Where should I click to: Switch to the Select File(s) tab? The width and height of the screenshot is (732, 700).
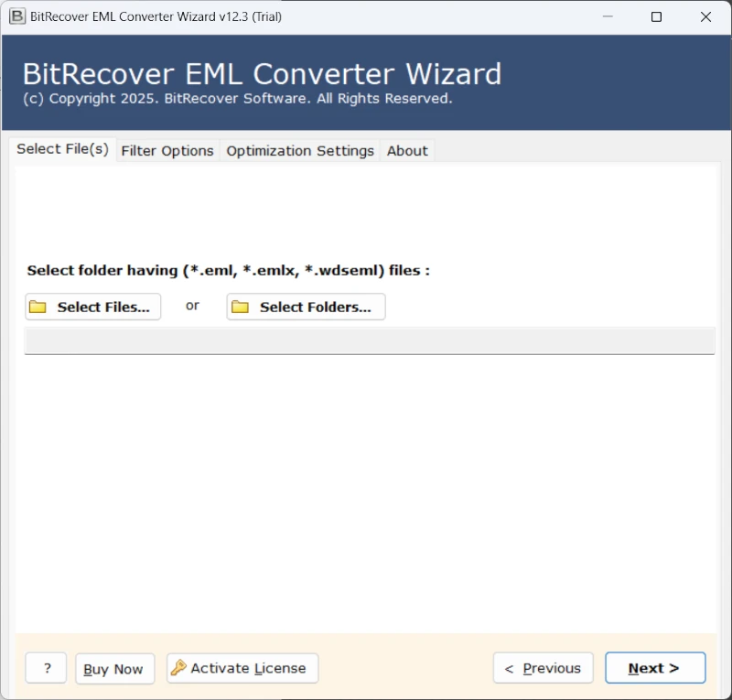(x=62, y=149)
